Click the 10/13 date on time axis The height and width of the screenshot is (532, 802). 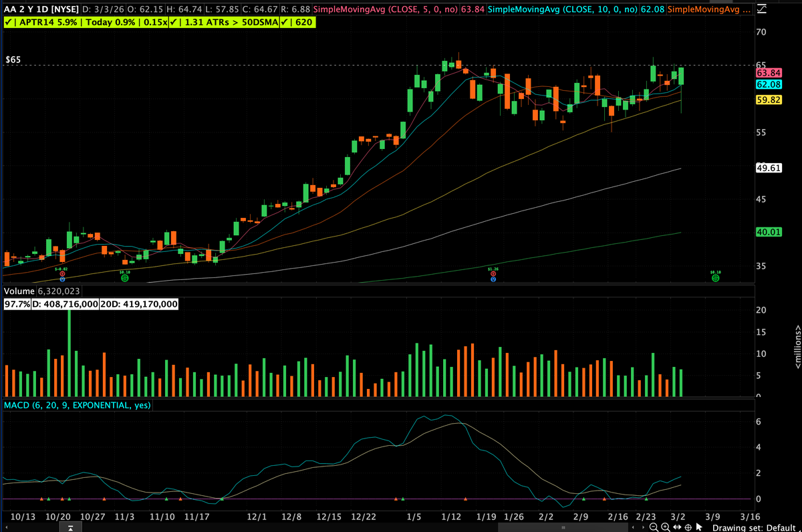[23, 517]
